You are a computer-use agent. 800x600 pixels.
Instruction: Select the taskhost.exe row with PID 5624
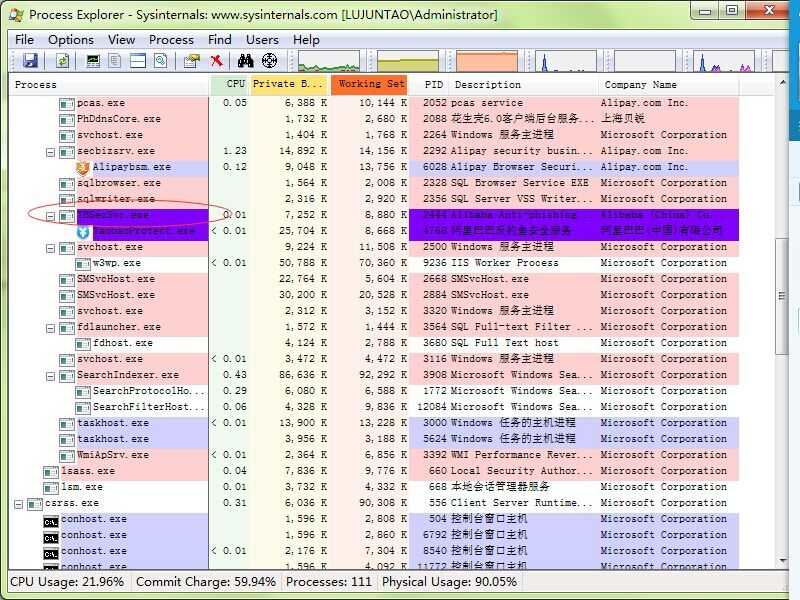tap(374, 439)
